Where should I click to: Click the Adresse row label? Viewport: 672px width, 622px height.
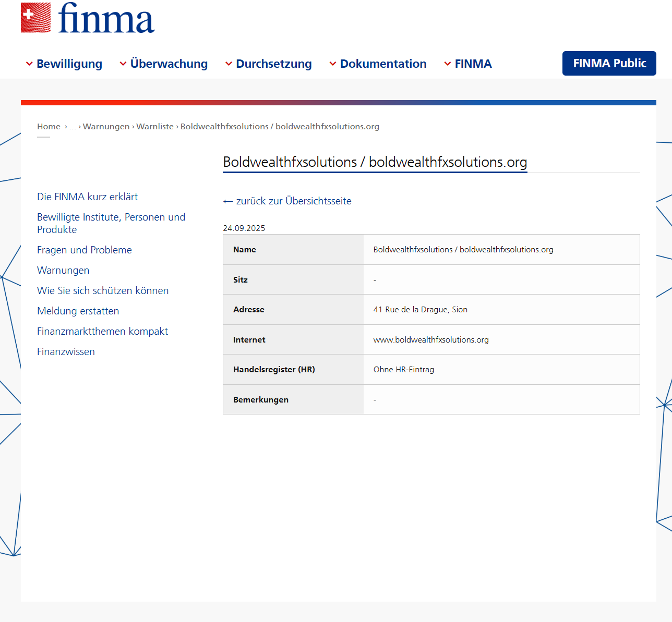[249, 310]
